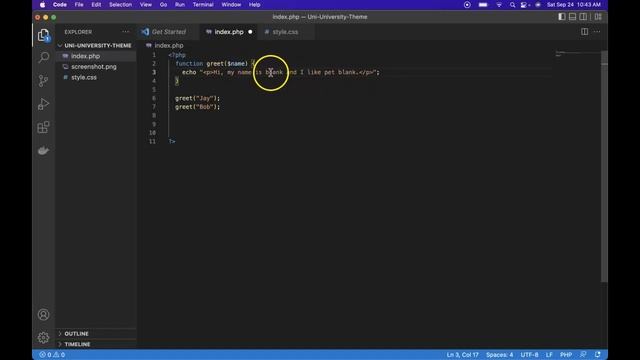Select the index.php editor tab
This screenshot has width=640, height=360.
[229, 32]
